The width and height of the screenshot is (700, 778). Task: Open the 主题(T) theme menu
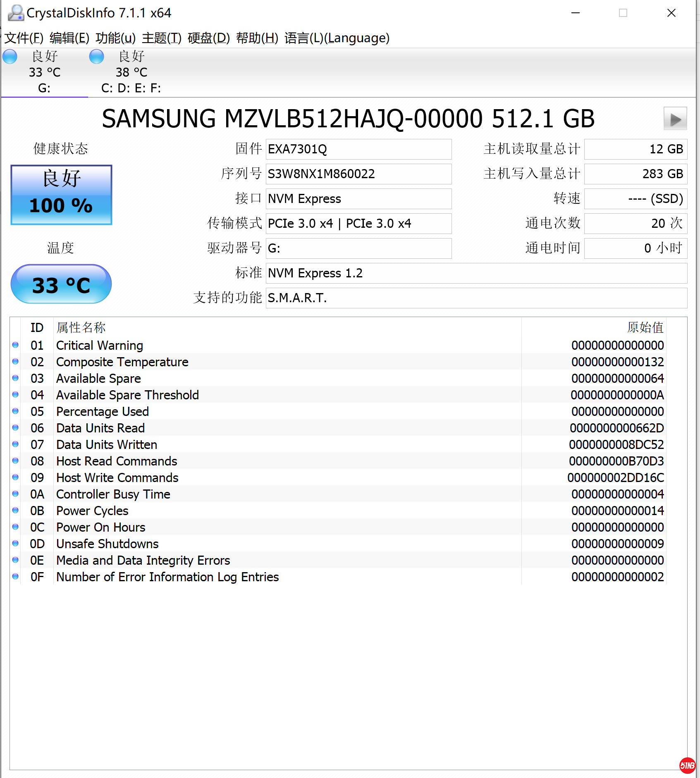pyautogui.click(x=161, y=38)
